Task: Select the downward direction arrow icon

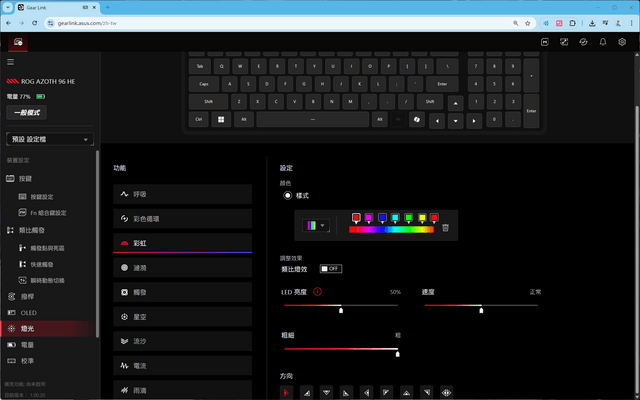Action: click(x=326, y=393)
